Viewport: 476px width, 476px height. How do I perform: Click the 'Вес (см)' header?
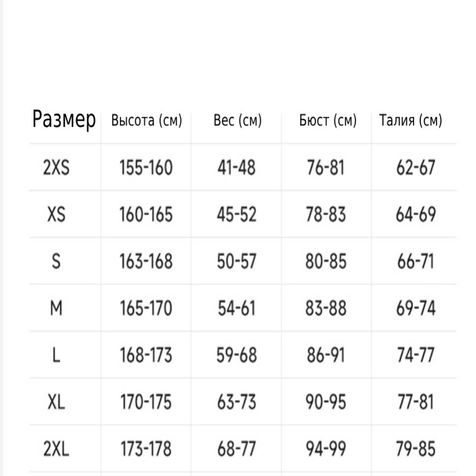238,121
